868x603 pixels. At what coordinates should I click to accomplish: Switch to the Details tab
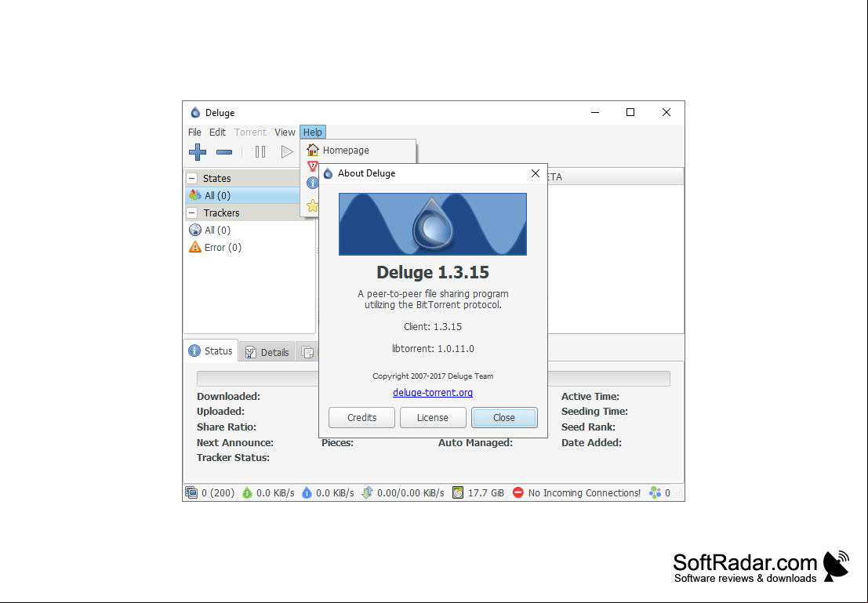(267, 352)
